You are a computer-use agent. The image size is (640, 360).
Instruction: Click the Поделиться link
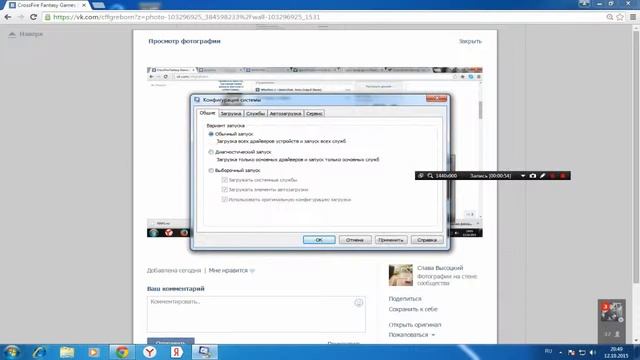(405, 299)
